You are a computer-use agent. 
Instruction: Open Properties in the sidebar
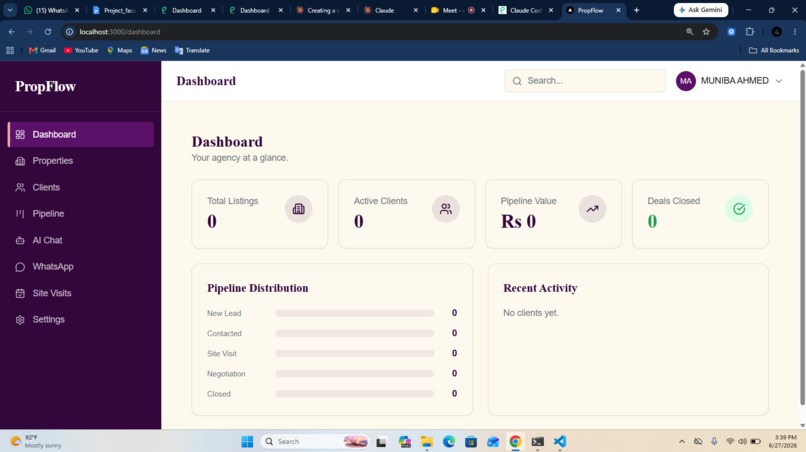[81, 161]
